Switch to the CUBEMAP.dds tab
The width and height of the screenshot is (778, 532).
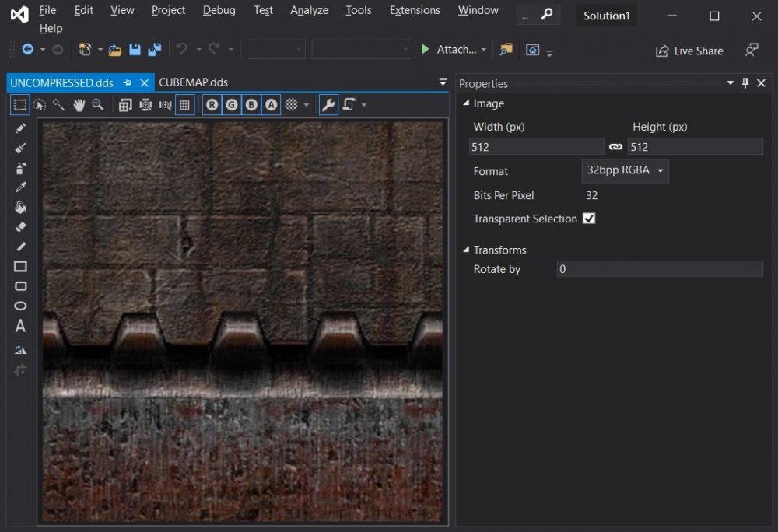click(x=193, y=82)
